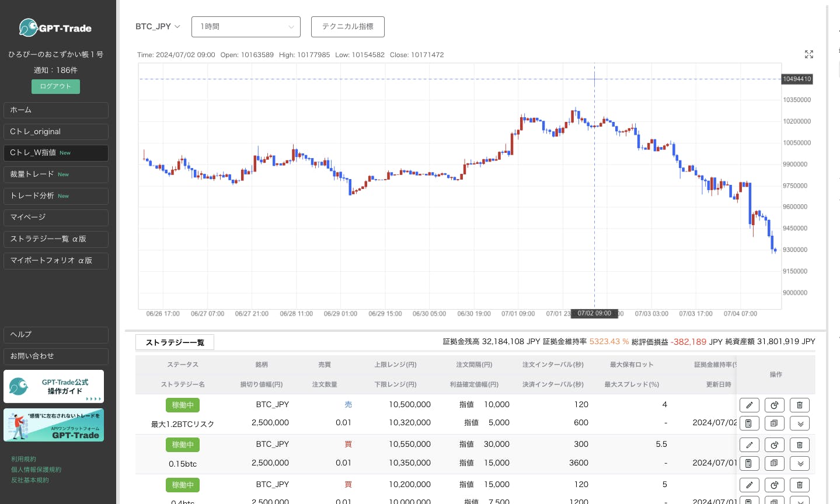This screenshot has width=840, height=504.
Task: Open the 1時間 timeframe dropdown
Action: pyautogui.click(x=245, y=26)
